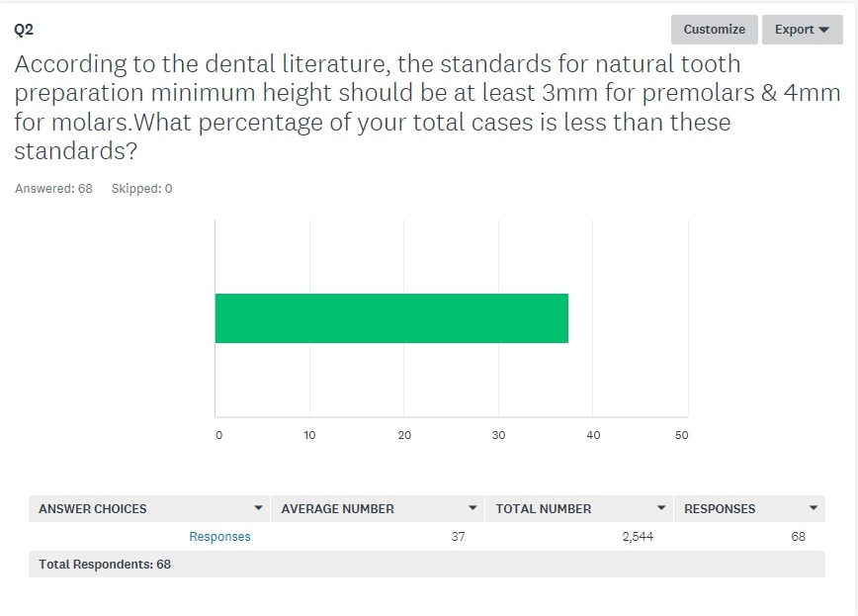Select the Q2 question label
The width and height of the screenshot is (858, 616).
click(24, 30)
